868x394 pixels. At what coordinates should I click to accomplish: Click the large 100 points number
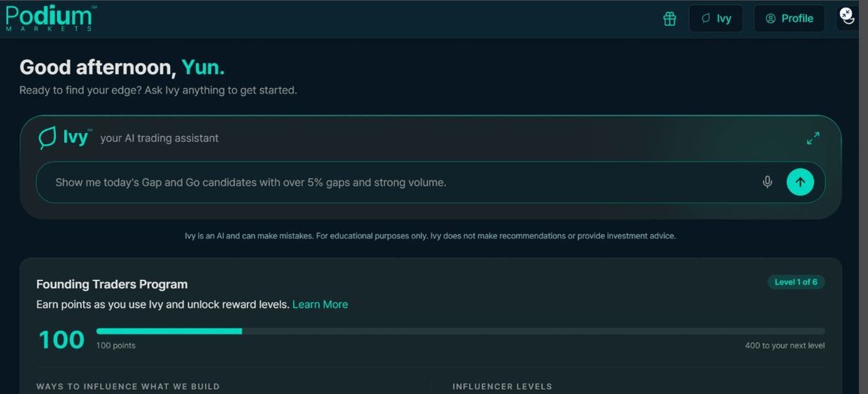[61, 340]
